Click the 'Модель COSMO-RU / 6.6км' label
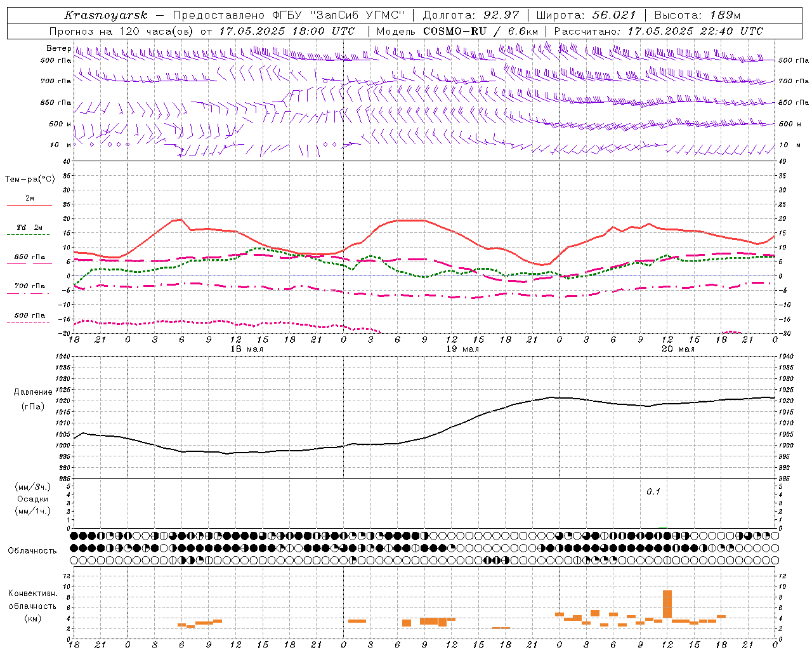 457,31
